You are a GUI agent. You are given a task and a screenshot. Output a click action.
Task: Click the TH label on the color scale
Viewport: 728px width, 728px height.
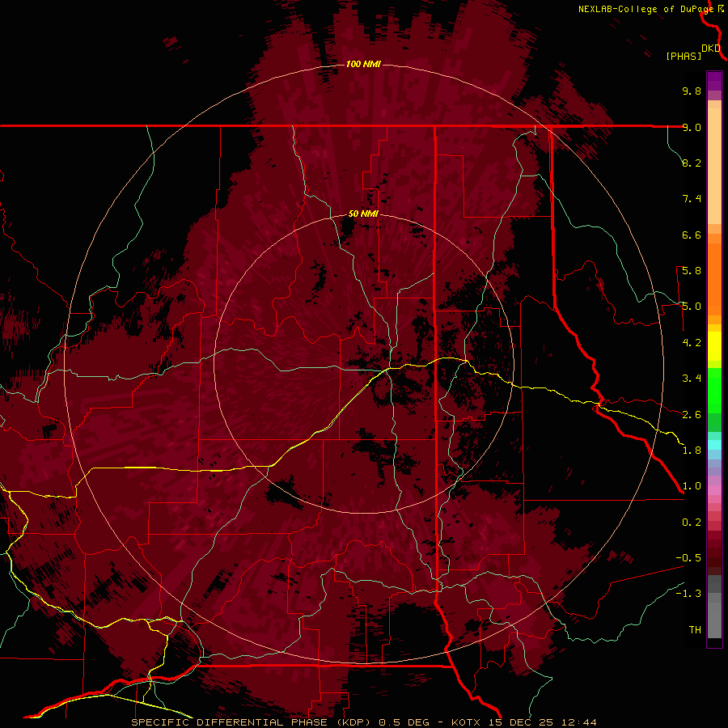click(x=695, y=630)
